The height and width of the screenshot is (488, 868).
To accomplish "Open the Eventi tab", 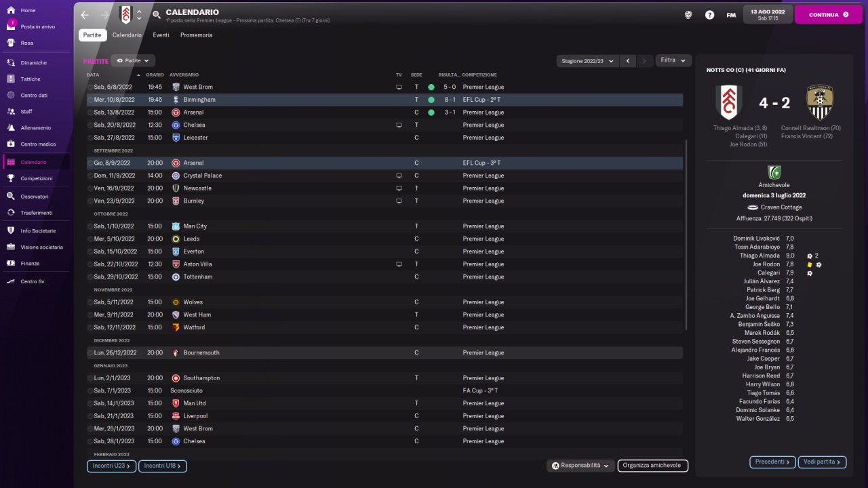I will click(x=161, y=35).
